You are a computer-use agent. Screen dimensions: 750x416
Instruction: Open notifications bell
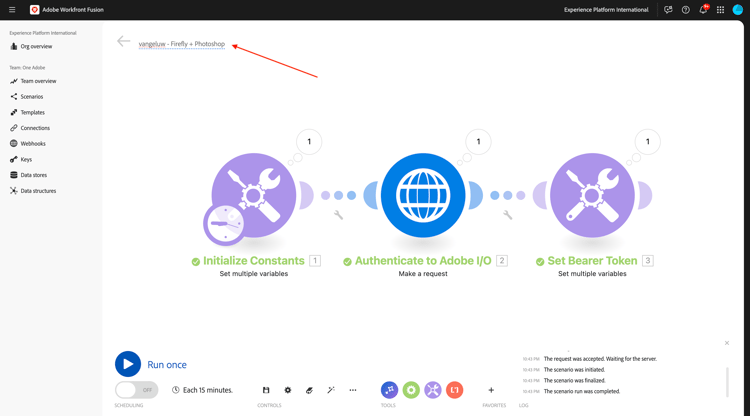point(703,10)
